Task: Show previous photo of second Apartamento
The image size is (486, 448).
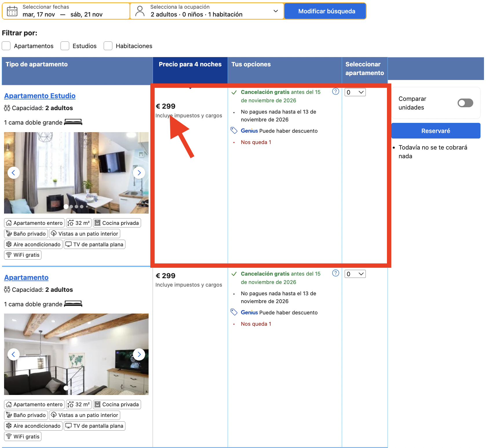Action: click(13, 354)
